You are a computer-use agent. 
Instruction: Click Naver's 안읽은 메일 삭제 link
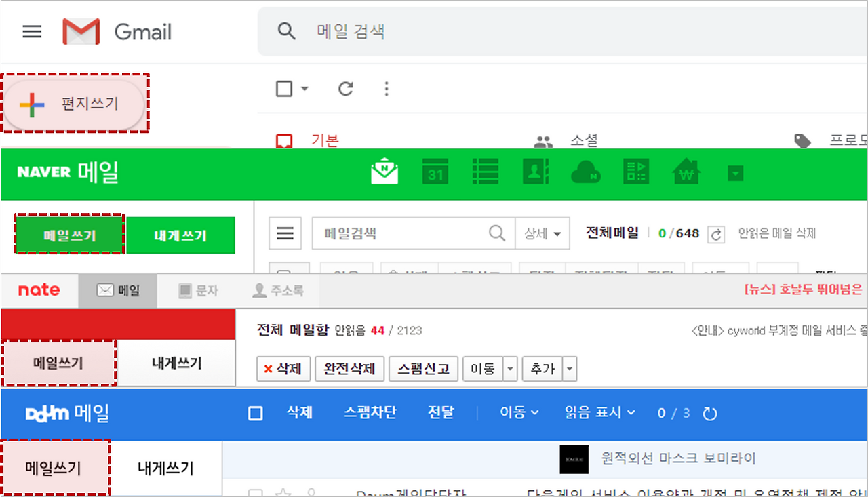pos(777,234)
